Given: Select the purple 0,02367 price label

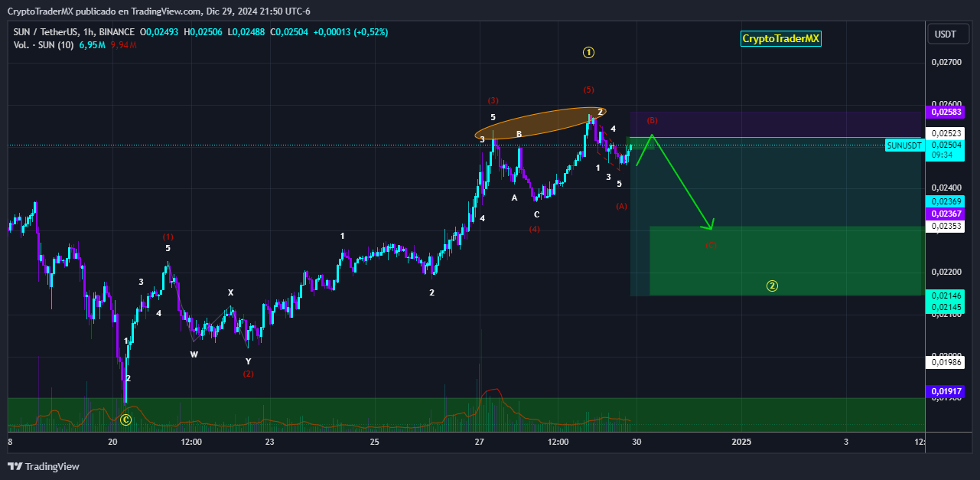Looking at the screenshot, I should click(x=947, y=214).
